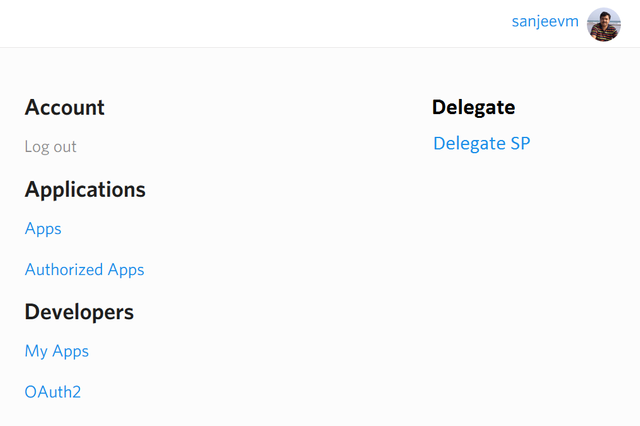
Task: Go to Authorized Apps
Action: [x=84, y=270]
